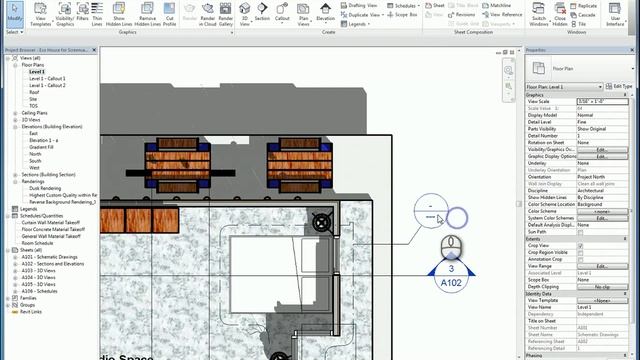Edit System Color Schemes
Screen dimensions: 640x360
(602, 218)
